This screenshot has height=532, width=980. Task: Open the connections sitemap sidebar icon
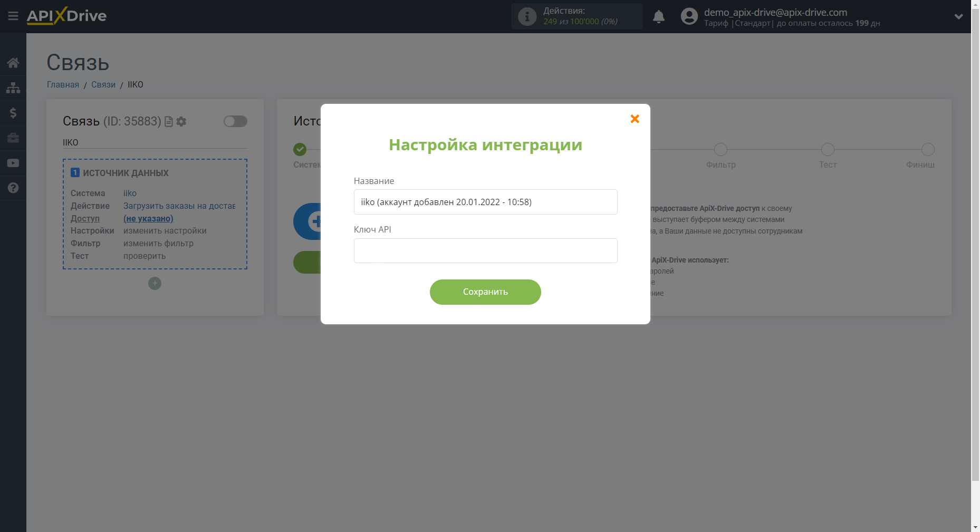point(13,88)
